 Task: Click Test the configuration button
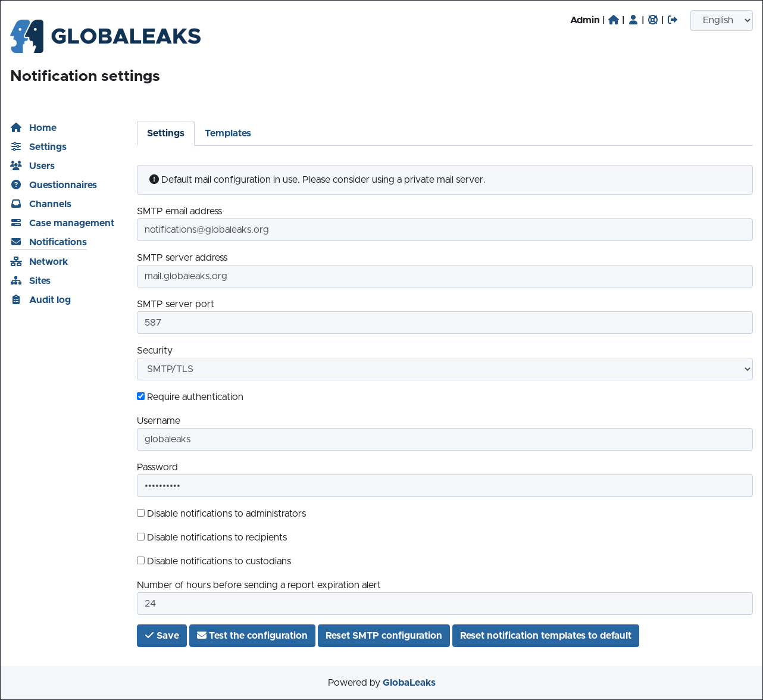coord(252,636)
